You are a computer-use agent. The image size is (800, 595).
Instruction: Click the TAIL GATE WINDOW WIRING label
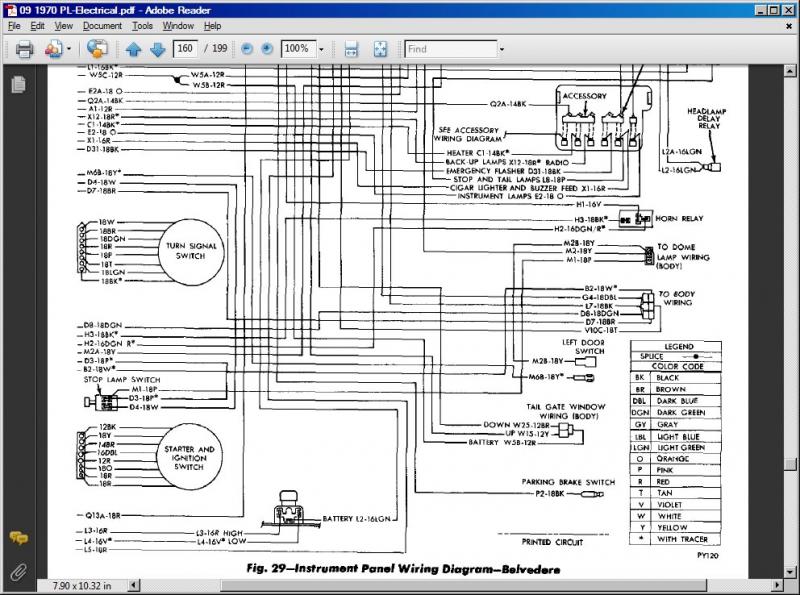[566, 411]
